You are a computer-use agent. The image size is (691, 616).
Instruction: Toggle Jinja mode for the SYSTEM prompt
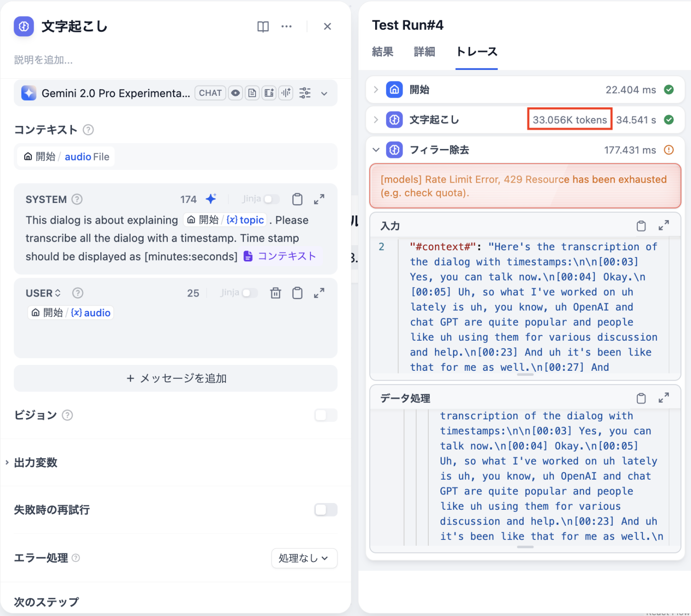pyautogui.click(x=272, y=198)
